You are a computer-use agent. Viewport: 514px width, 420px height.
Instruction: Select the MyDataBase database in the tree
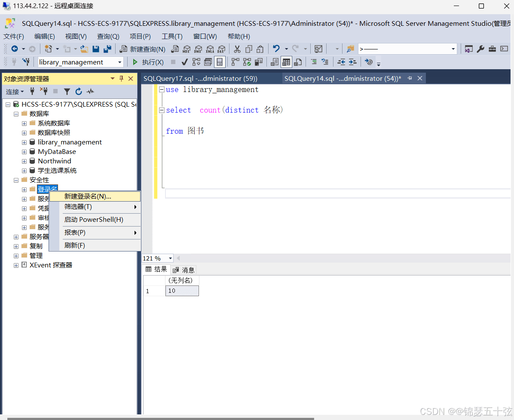[57, 152]
